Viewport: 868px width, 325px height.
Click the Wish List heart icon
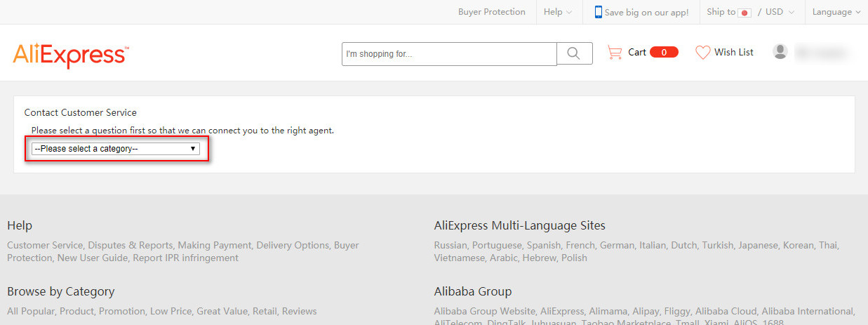tap(702, 53)
